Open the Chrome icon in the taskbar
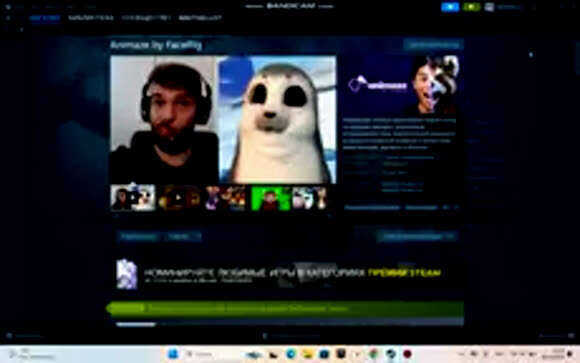 pos(374,354)
